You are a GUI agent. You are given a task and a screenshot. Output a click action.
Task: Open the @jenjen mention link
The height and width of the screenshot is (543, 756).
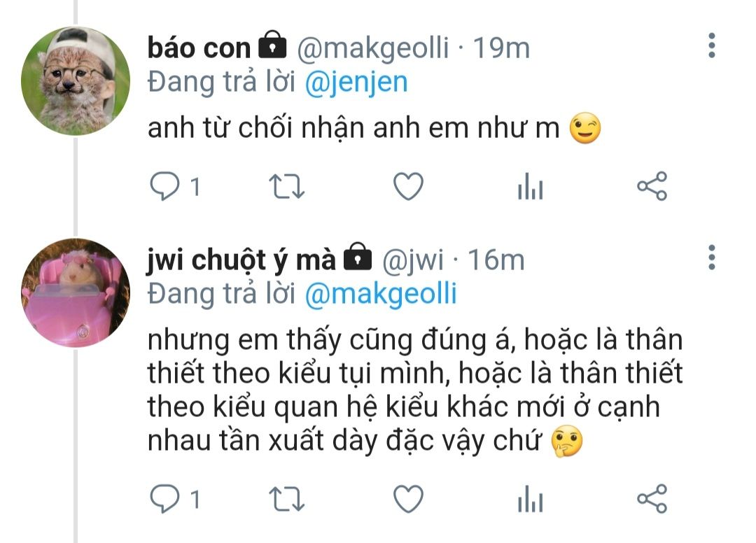(x=356, y=83)
